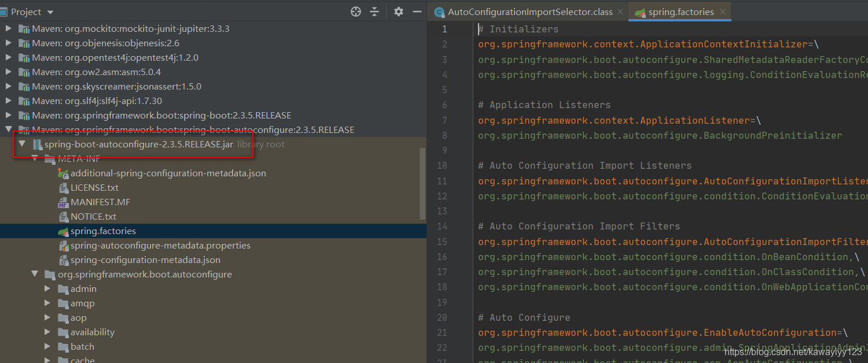Close the spring.factories tab
The height and width of the screenshot is (363, 868).
(722, 12)
